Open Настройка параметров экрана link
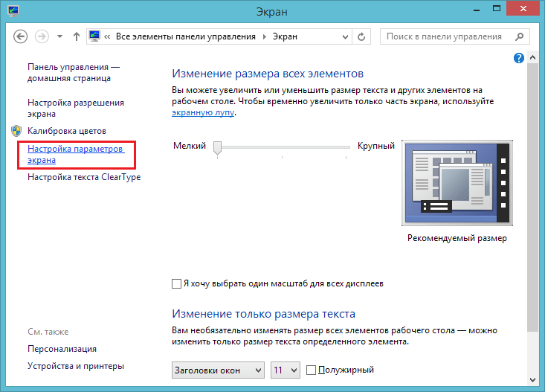 pos(76,154)
